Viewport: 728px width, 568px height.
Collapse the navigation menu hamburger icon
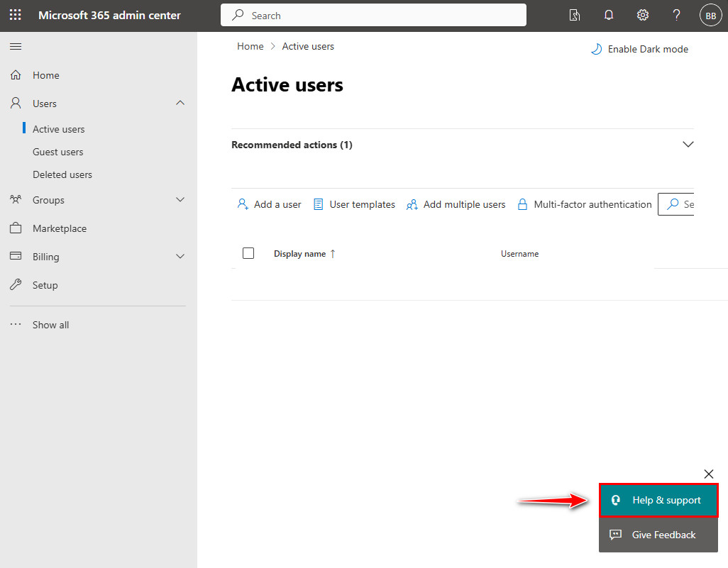(x=16, y=46)
